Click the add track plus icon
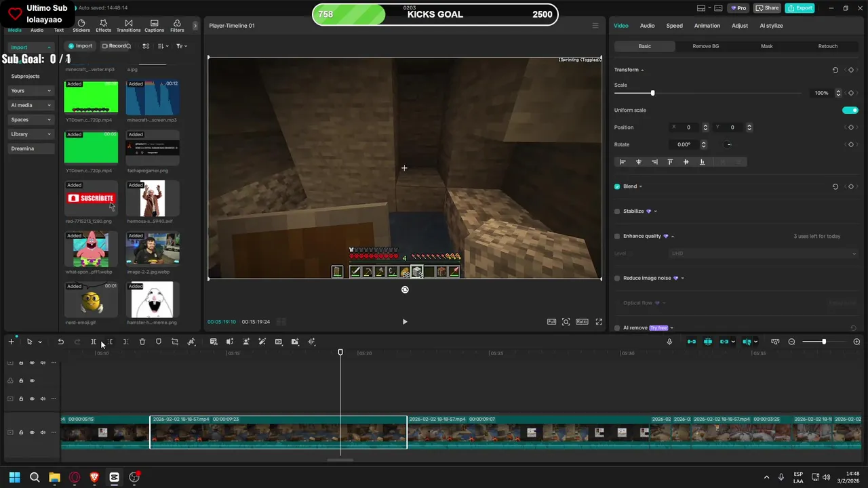868x488 pixels. click(11, 342)
